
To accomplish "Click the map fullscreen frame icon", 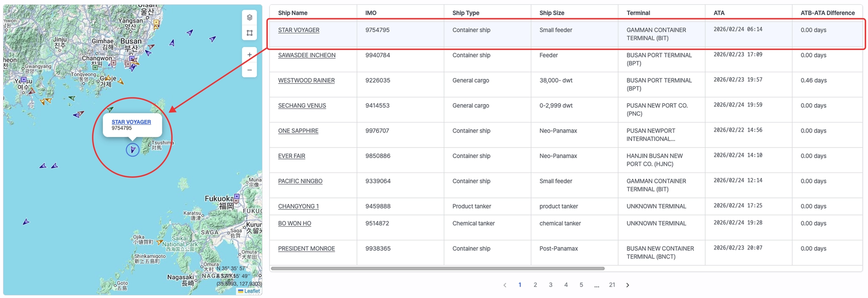I will 250,33.
